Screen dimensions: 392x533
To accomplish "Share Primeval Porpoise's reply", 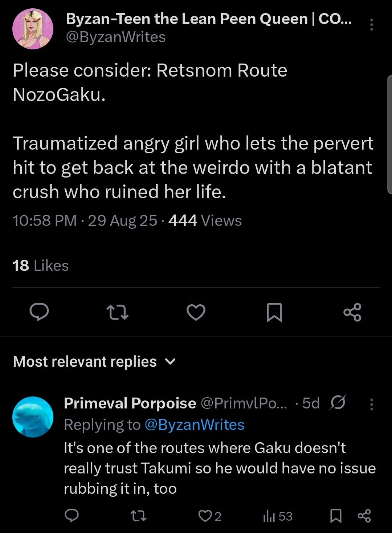I will (364, 516).
